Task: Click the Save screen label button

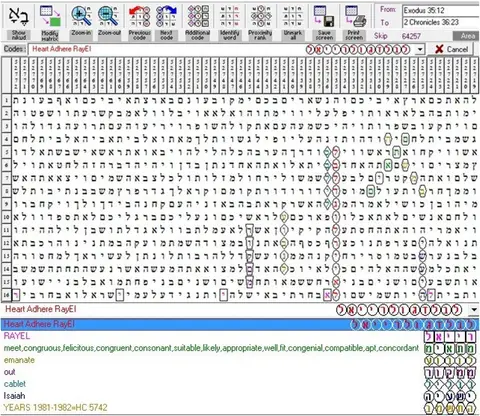Action: pyautogui.click(x=324, y=35)
